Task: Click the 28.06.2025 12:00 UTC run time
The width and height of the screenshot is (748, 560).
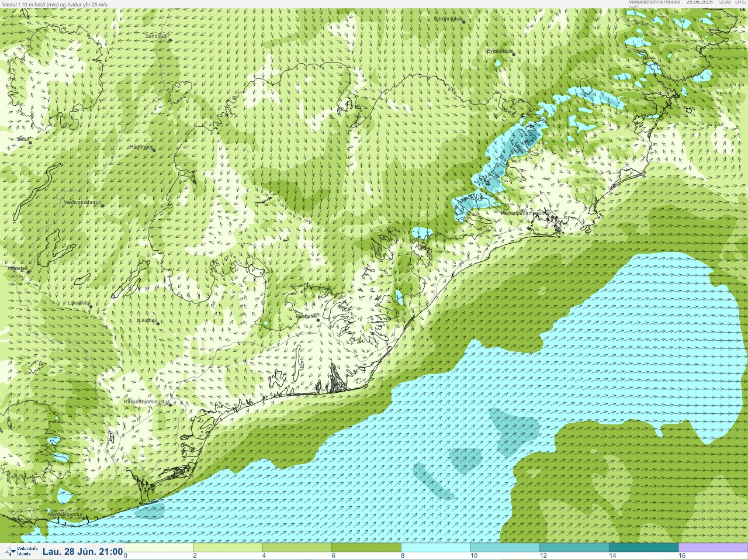Action: [x=716, y=2]
